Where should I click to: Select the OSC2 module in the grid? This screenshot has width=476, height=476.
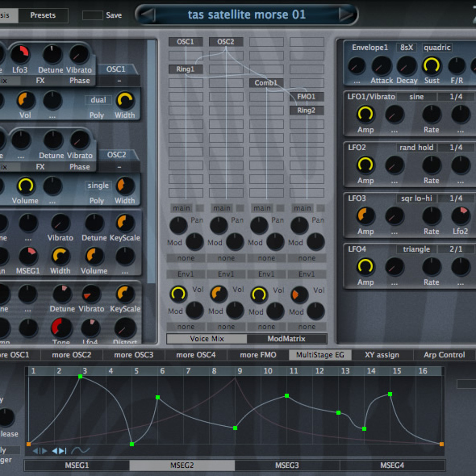pyautogui.click(x=226, y=42)
